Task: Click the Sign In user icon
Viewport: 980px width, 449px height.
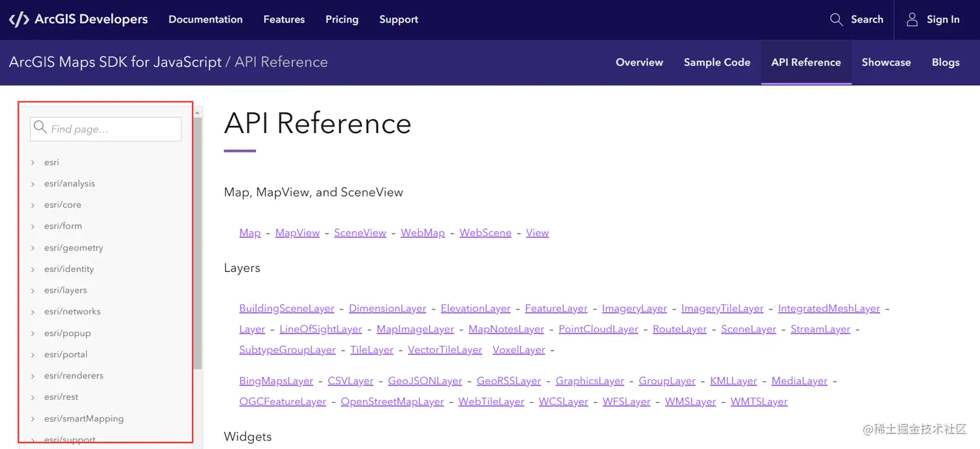Action: [912, 19]
